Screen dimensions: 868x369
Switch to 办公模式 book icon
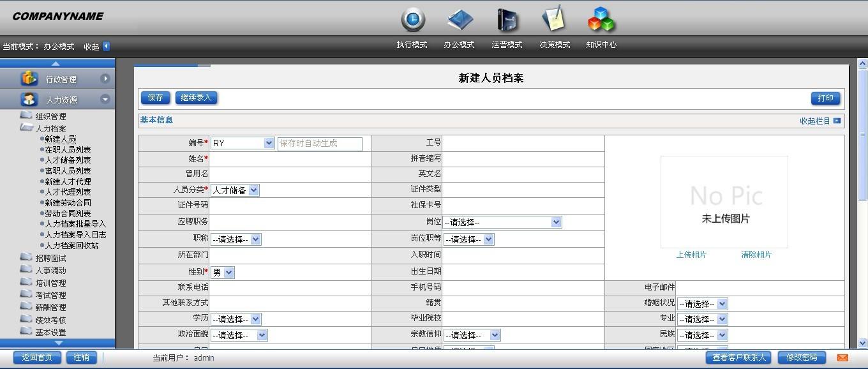point(460,19)
